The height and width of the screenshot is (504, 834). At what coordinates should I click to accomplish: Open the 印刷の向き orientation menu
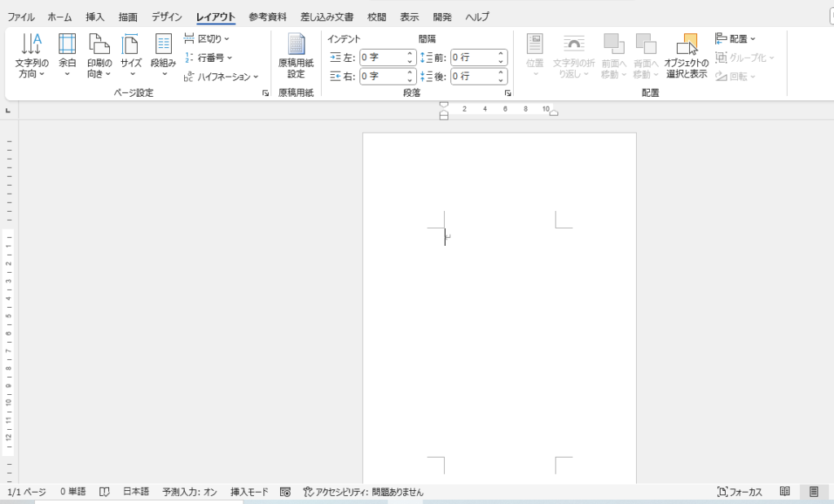pyautogui.click(x=99, y=56)
